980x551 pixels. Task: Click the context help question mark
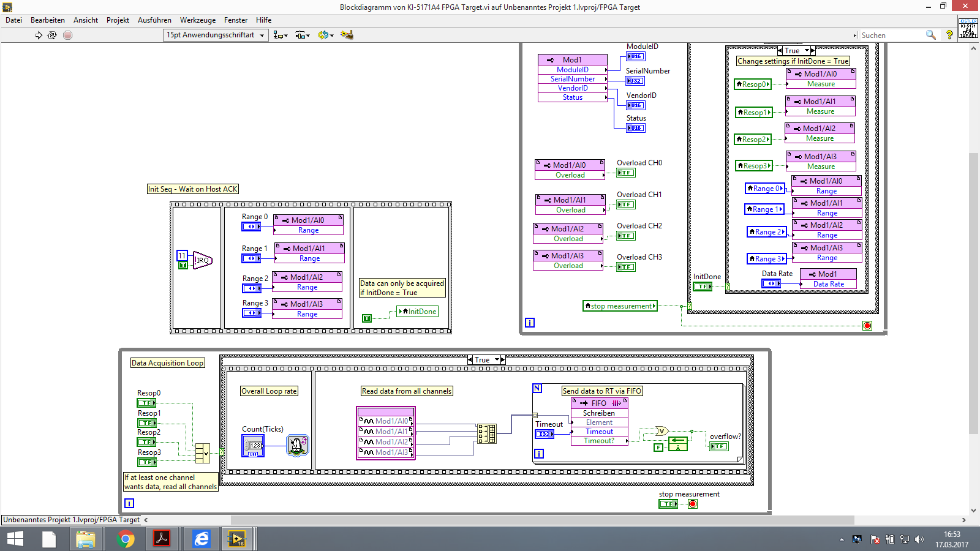pos(949,36)
